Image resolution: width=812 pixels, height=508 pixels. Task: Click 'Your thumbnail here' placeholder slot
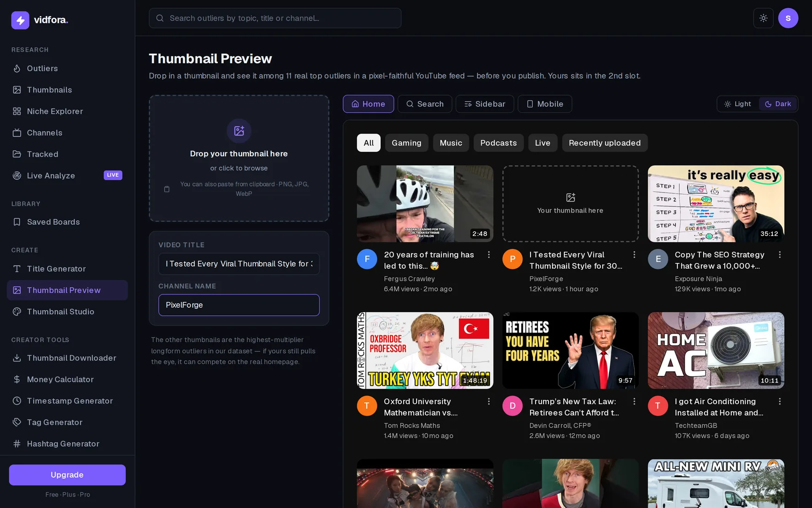pyautogui.click(x=570, y=204)
